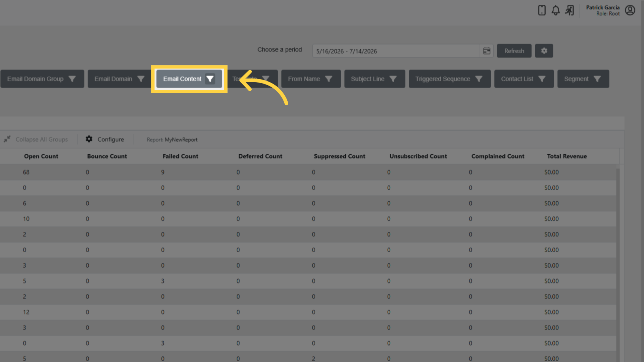Sort by Total Revenue column header

pos(567,156)
